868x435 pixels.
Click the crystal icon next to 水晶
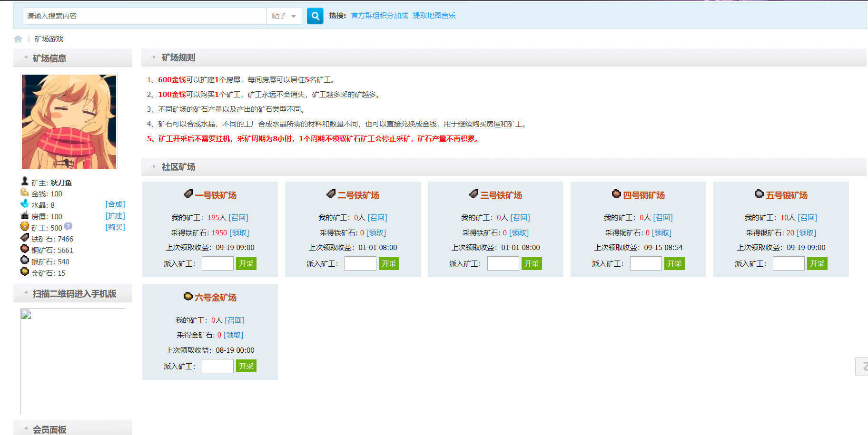[x=25, y=204]
